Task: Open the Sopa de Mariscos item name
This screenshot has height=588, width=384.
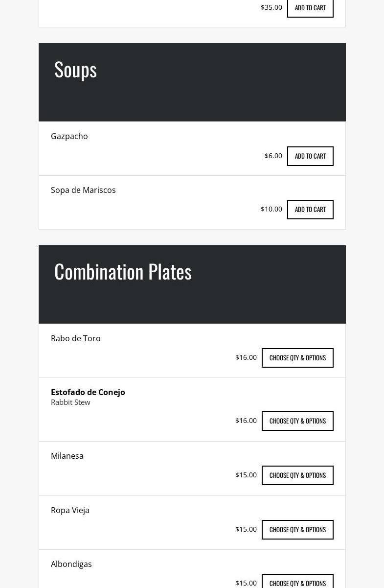Action: (x=83, y=190)
